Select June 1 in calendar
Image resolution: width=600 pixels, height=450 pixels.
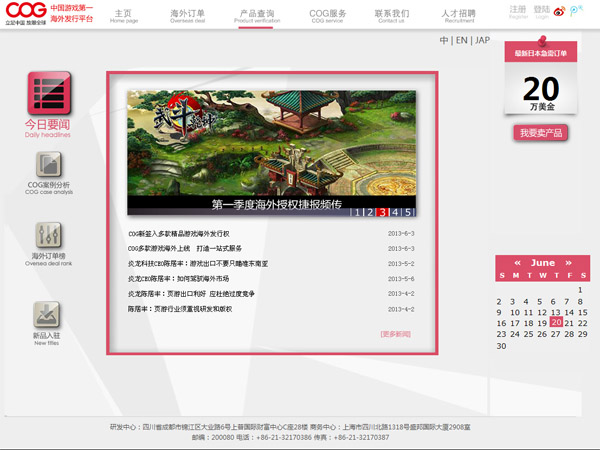point(580,290)
